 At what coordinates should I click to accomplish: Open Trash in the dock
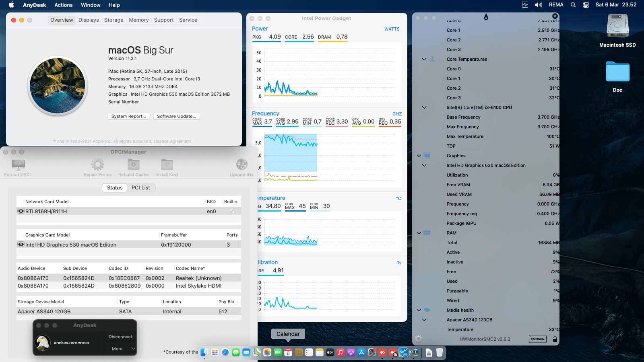[x=440, y=352]
